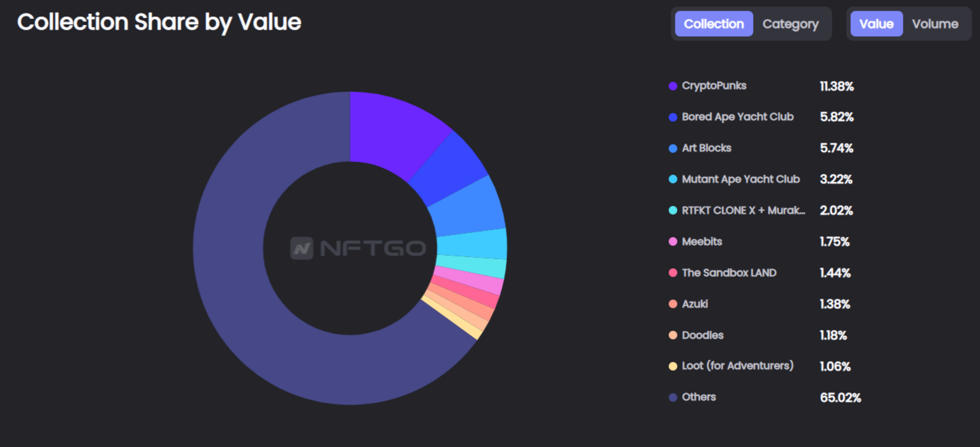Screen dimensions: 980x447
Task: Click the Azuki legend color dot
Action: (673, 304)
